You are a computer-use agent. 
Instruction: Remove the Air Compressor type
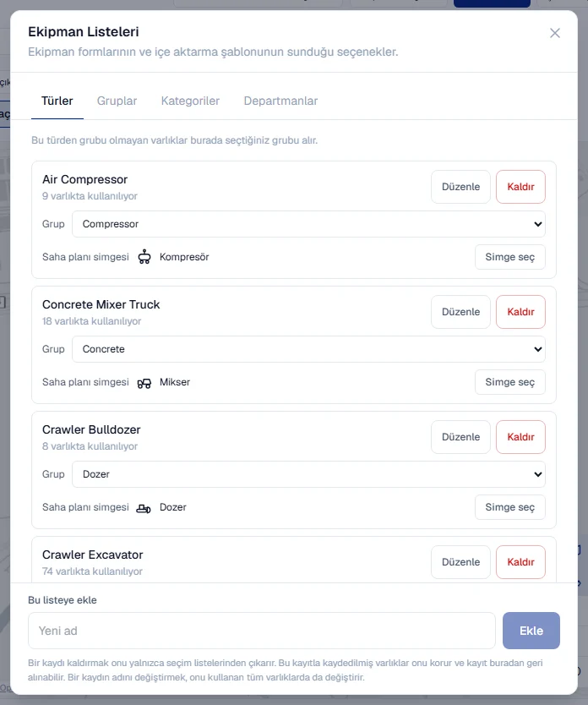[x=520, y=187]
